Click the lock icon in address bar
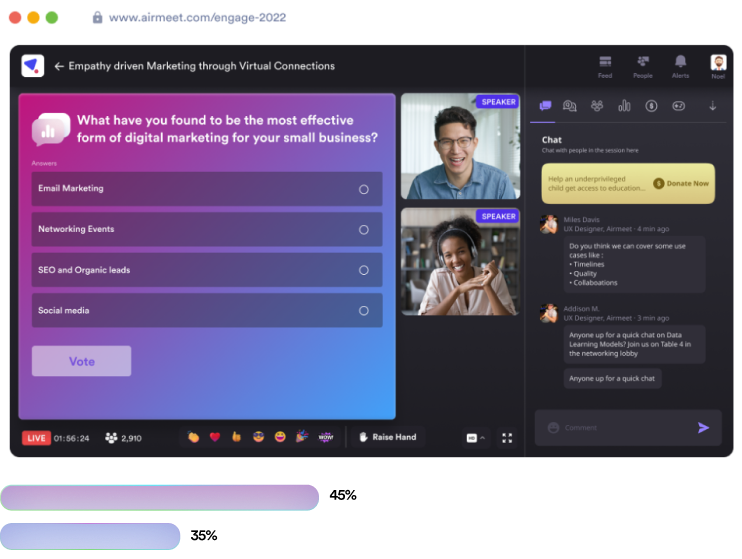Viewport: 742px width, 559px height. [97, 18]
